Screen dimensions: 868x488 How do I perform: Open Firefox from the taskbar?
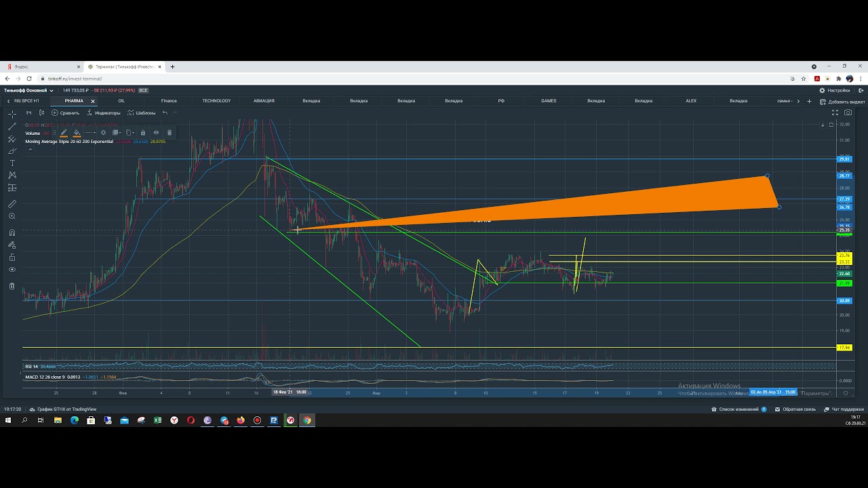coord(241,420)
